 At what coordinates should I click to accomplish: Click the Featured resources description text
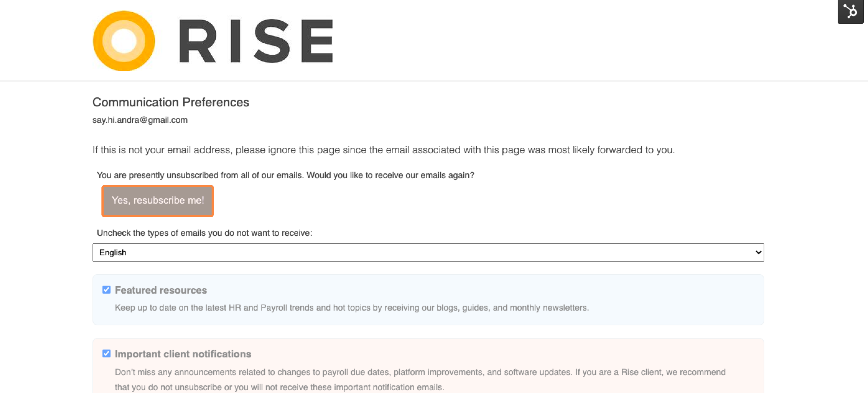pos(352,308)
